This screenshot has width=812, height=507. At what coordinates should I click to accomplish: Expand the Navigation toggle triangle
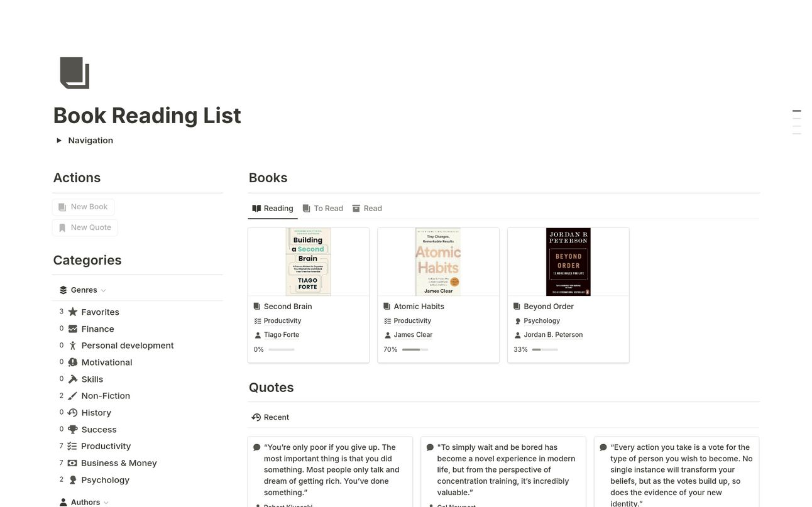[59, 141]
